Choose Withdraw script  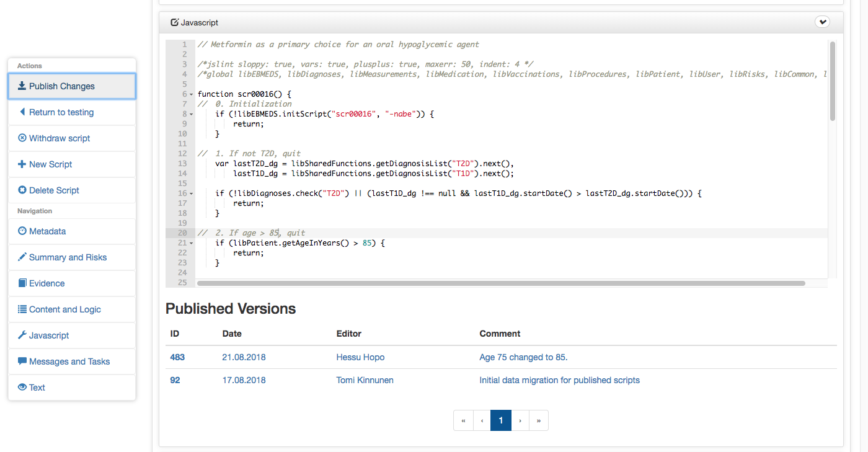[72, 138]
